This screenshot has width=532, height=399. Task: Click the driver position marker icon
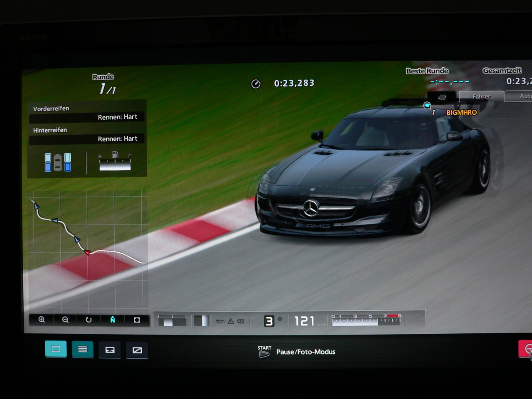click(x=427, y=106)
